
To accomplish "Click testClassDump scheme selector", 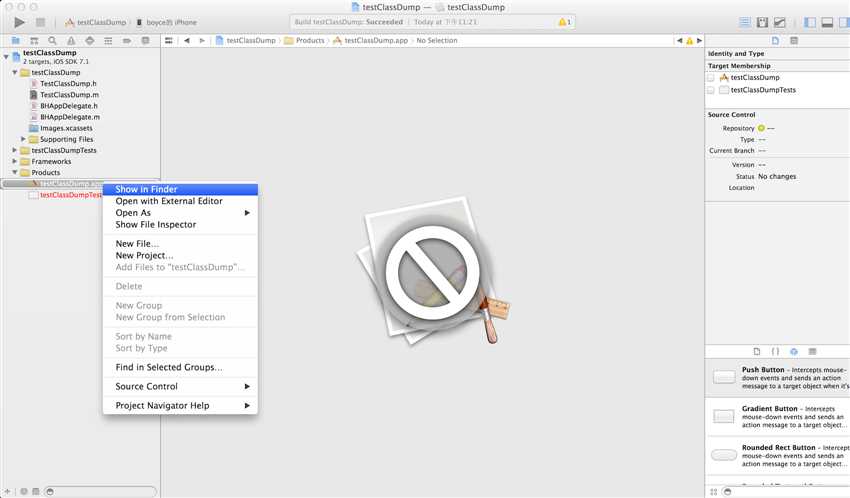I will pyautogui.click(x=95, y=23).
